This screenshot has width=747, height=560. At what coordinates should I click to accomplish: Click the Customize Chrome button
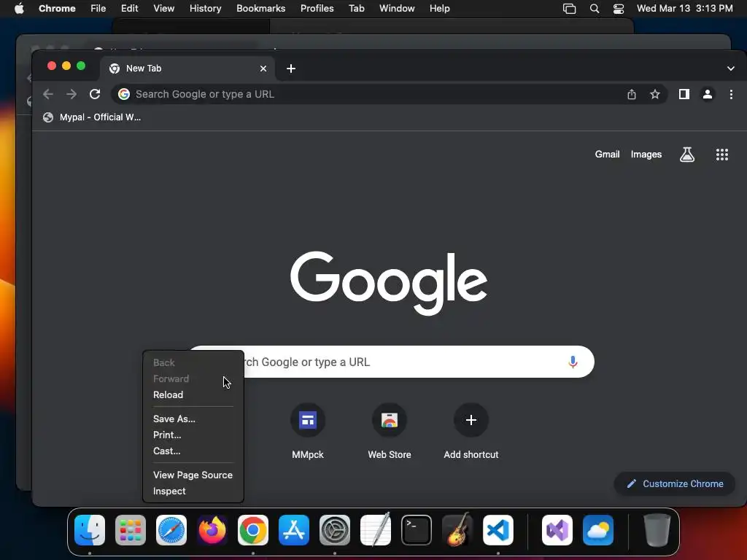tap(675, 484)
